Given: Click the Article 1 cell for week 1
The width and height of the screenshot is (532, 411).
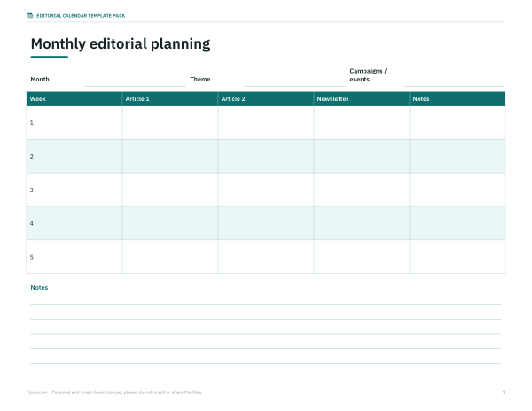Looking at the screenshot, I should click(170, 123).
